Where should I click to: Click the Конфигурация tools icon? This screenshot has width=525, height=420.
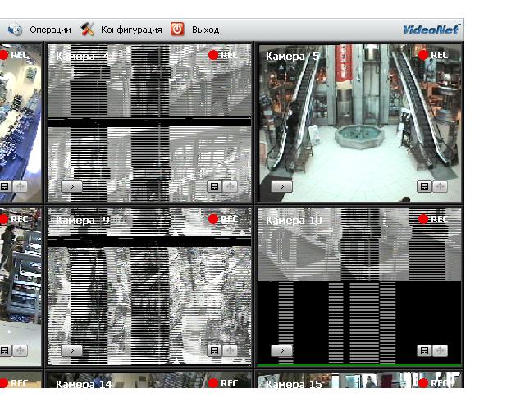88,30
